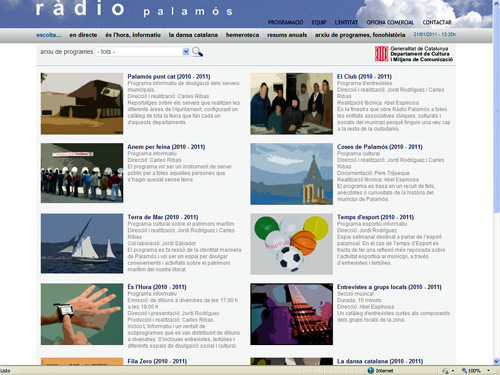
Task: Click the Palamós punt cat building thumbnail
Action: 82,104
